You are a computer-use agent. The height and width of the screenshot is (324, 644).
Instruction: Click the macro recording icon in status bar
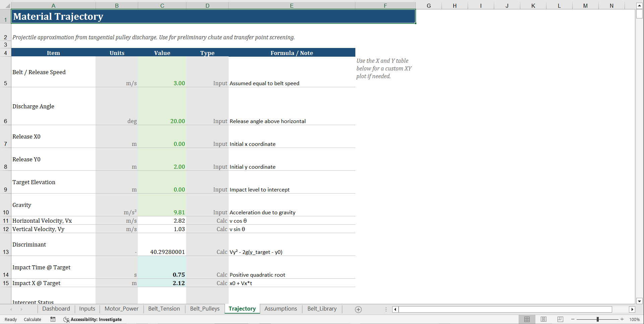pyautogui.click(x=53, y=319)
